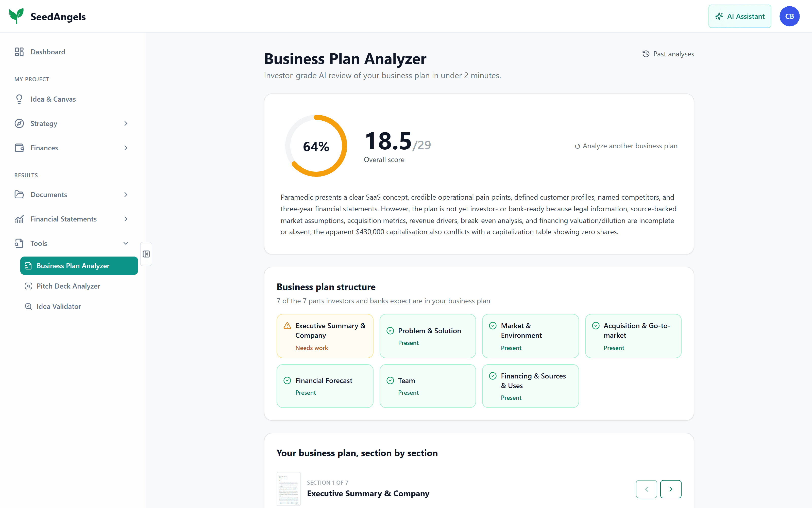Screen dimensions: 812x508
Task: Click the check icon on Financial Forecast card
Action: pos(287,380)
